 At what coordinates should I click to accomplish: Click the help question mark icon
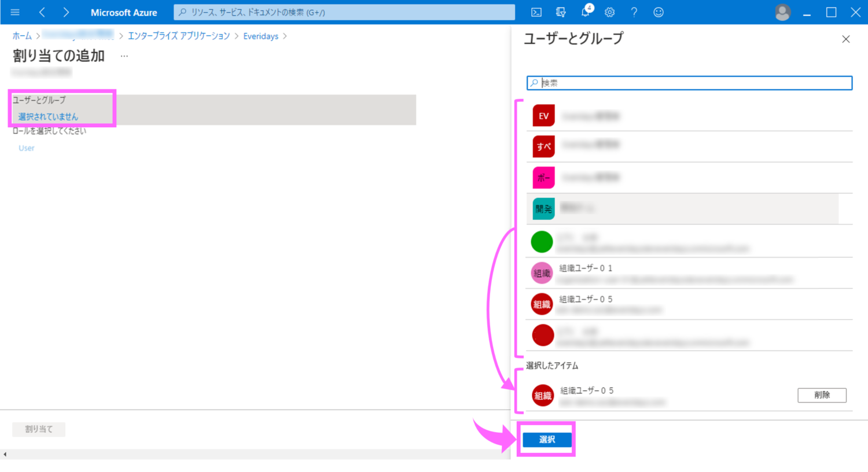tap(634, 12)
